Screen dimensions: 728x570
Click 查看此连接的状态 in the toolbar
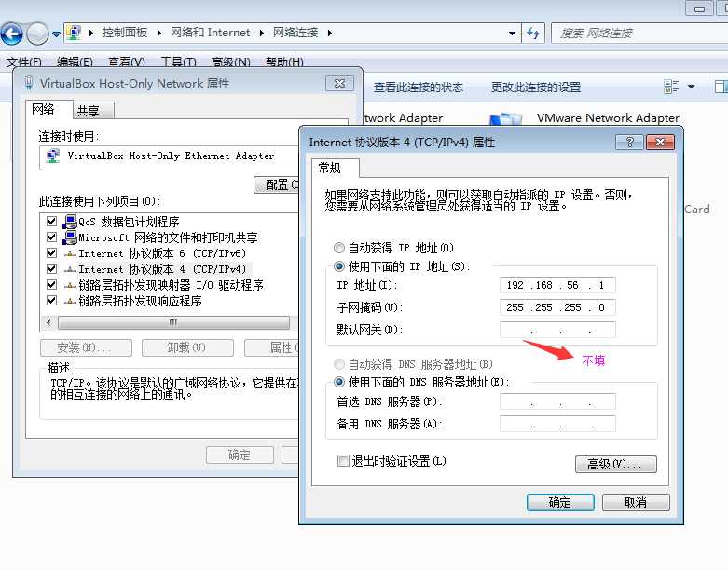coord(419,88)
